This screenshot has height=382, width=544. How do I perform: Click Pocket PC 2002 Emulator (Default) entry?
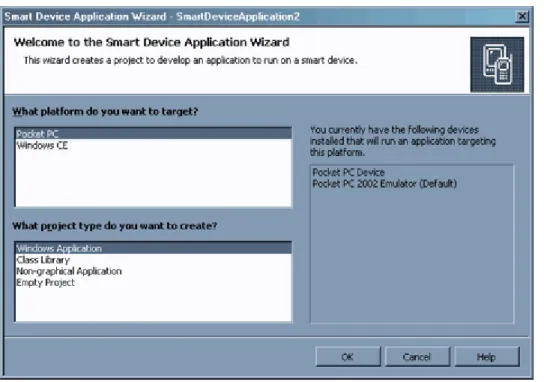384,184
